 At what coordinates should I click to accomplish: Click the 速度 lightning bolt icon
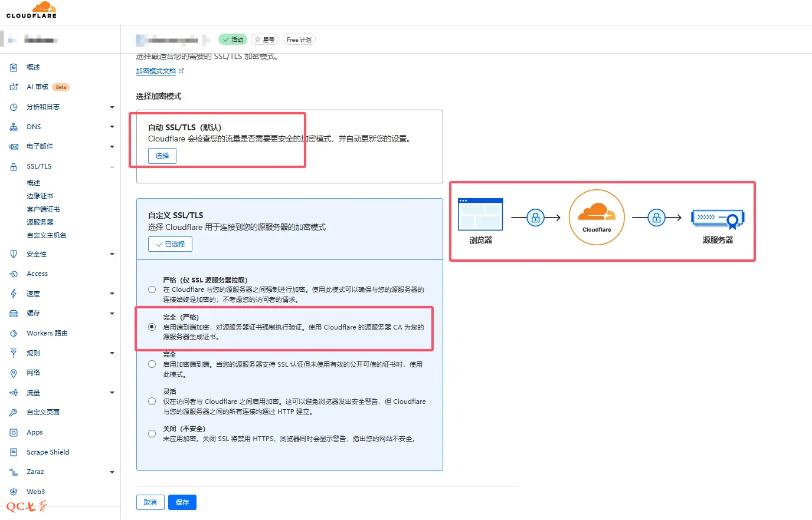click(x=14, y=294)
